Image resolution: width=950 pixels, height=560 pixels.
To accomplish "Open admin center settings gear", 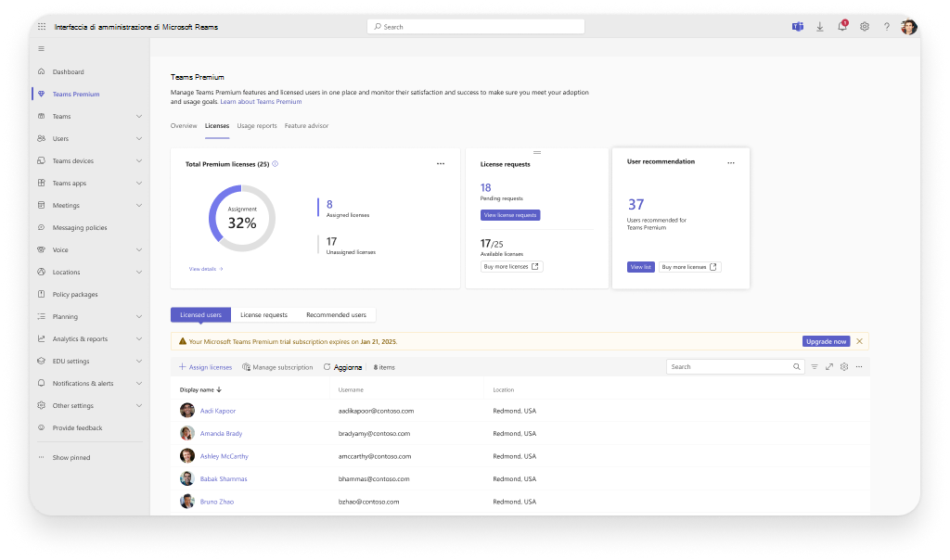I will tap(865, 26).
